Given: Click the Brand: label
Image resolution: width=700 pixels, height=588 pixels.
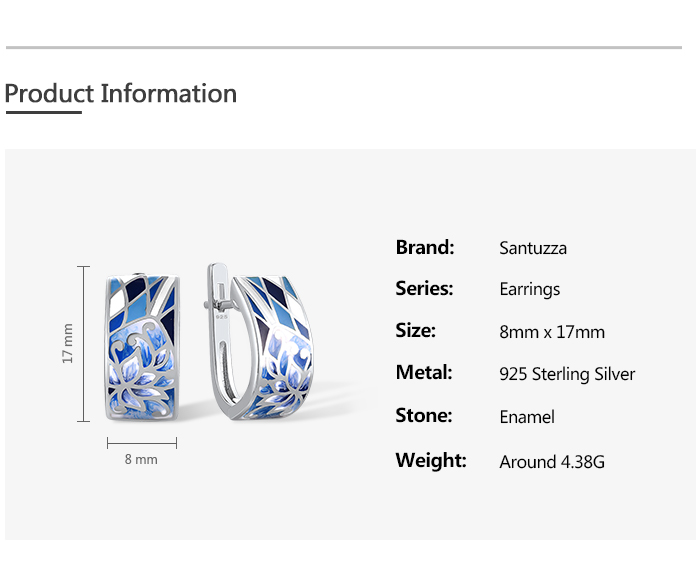Looking at the screenshot, I should coord(425,247).
